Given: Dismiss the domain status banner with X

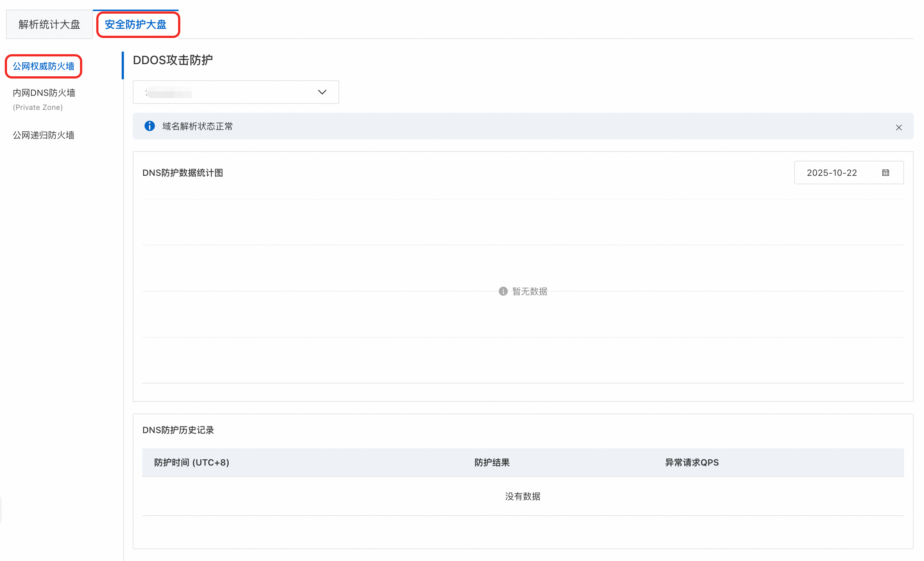Looking at the screenshot, I should (x=899, y=128).
